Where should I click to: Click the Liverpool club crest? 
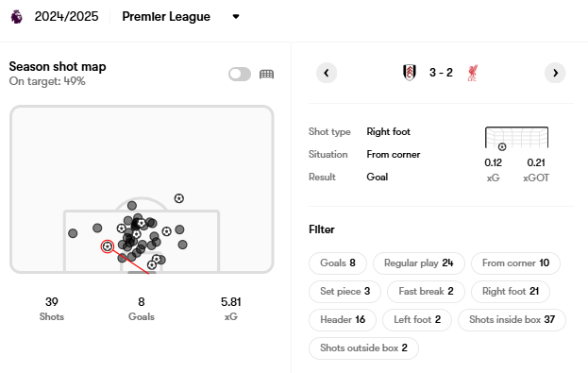[472, 73]
